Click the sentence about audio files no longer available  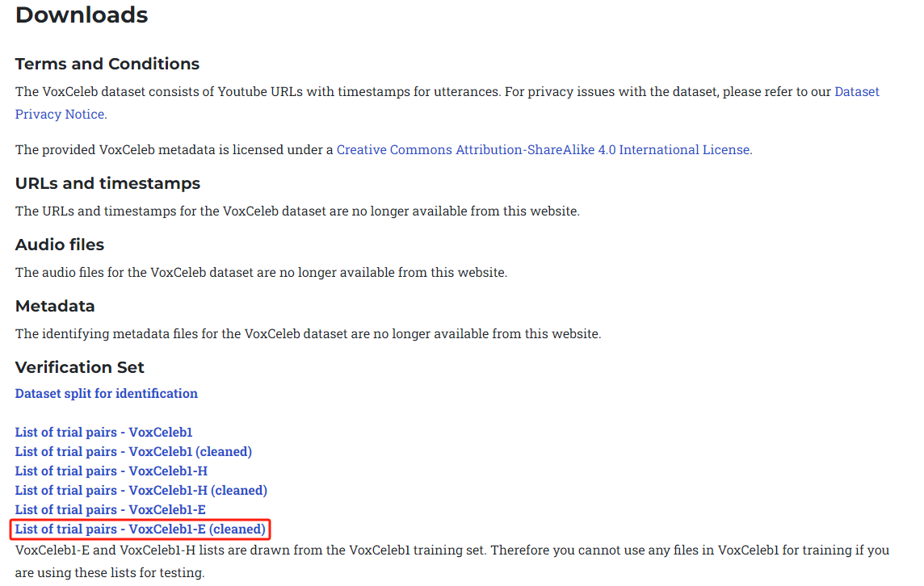click(261, 273)
